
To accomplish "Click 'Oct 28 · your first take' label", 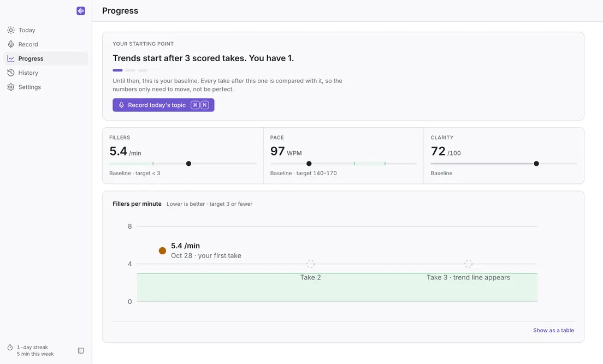I will tap(206, 255).
